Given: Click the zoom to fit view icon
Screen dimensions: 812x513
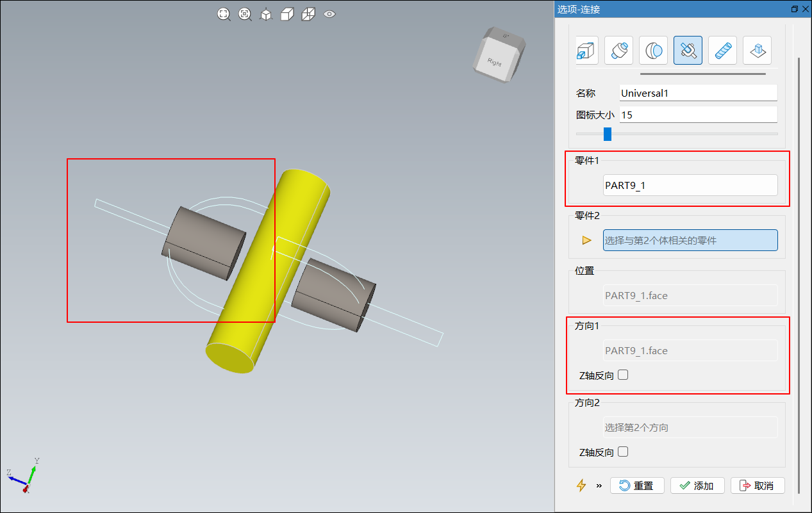Looking at the screenshot, I should [224, 14].
